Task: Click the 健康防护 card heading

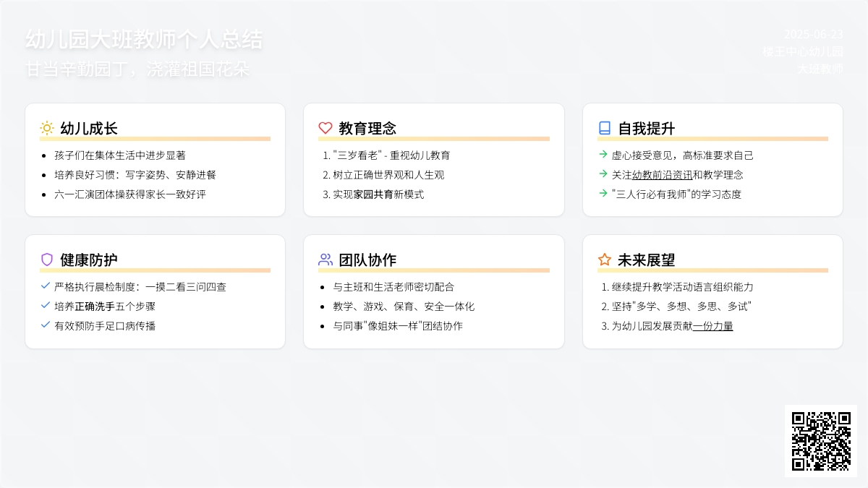Action: coord(89,260)
